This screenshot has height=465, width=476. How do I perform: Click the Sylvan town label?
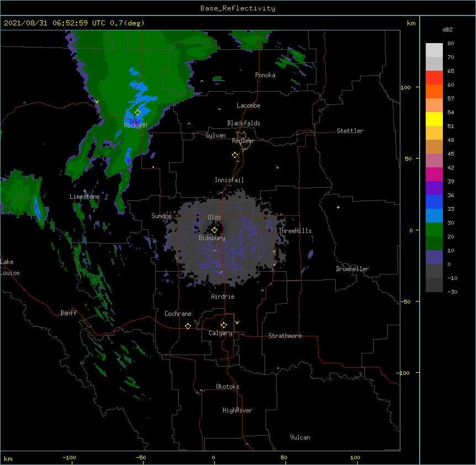coord(215,135)
